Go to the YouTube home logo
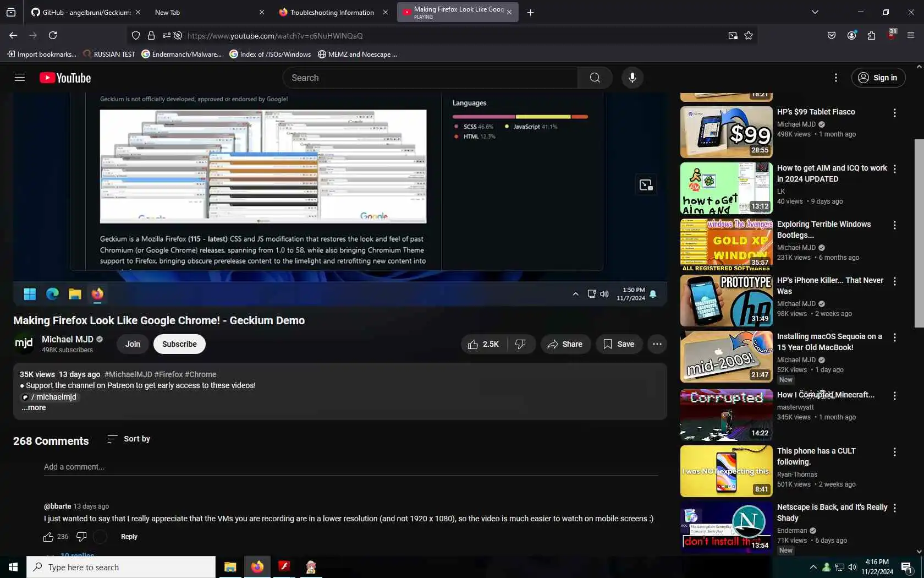924x578 pixels. (x=65, y=78)
